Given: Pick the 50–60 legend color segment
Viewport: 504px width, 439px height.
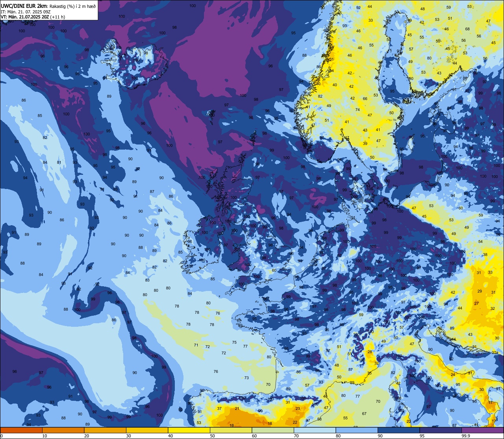Looking at the screenshot, I should (x=231, y=430).
